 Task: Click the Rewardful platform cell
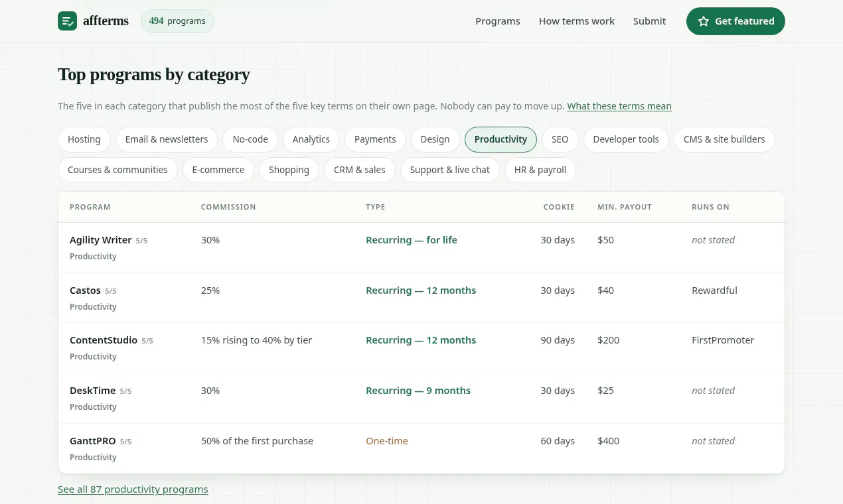[714, 290]
